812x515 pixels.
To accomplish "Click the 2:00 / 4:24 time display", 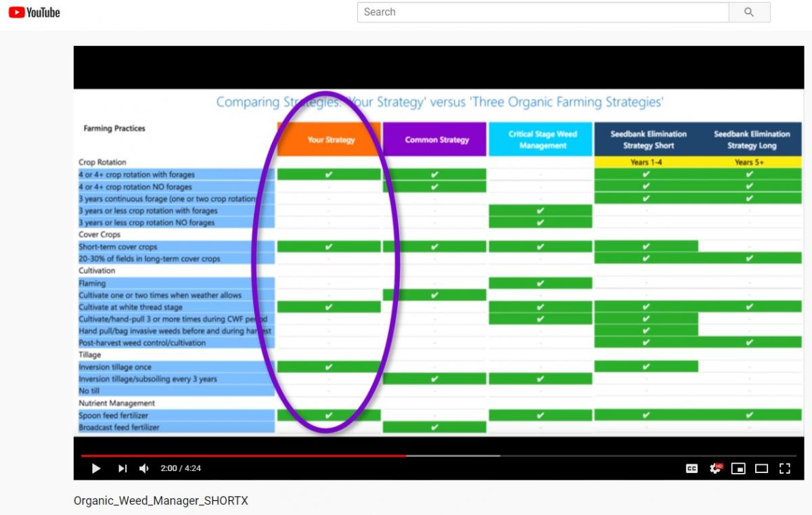I will pyautogui.click(x=181, y=468).
